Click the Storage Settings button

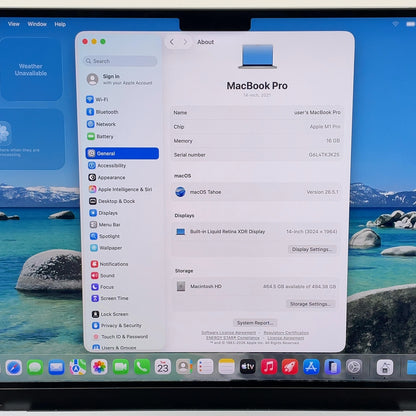click(310, 304)
